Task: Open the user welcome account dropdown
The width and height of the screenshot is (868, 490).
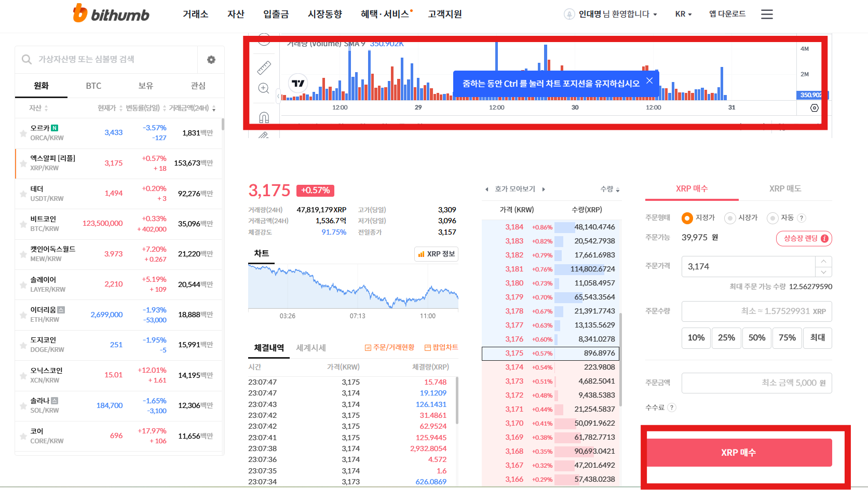Action: click(x=618, y=14)
